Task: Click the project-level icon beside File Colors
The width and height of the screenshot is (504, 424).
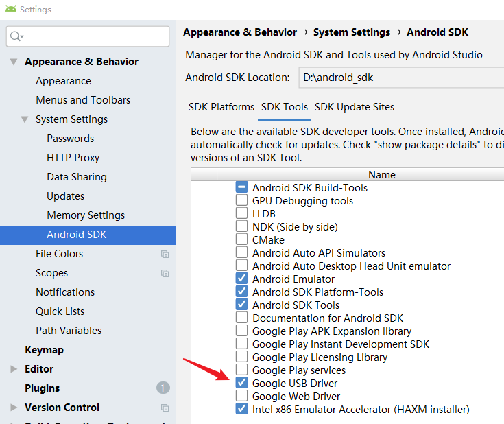Action: coord(165,254)
